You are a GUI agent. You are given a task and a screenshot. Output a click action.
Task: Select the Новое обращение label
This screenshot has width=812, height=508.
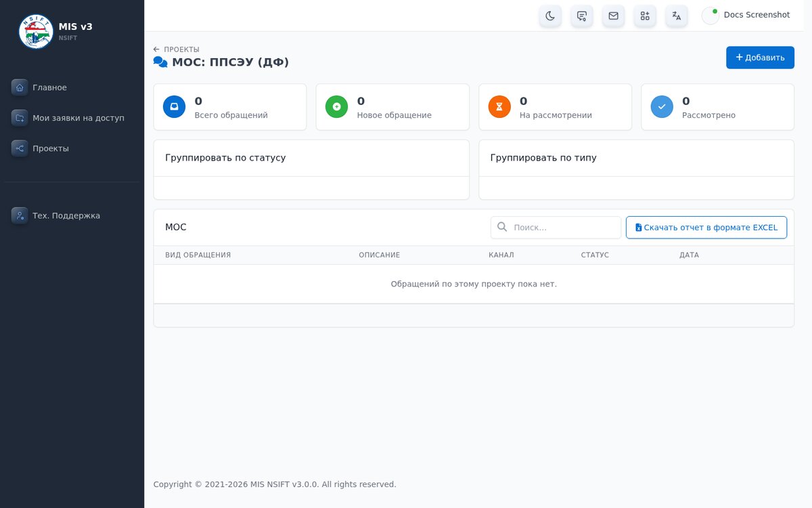(394, 115)
